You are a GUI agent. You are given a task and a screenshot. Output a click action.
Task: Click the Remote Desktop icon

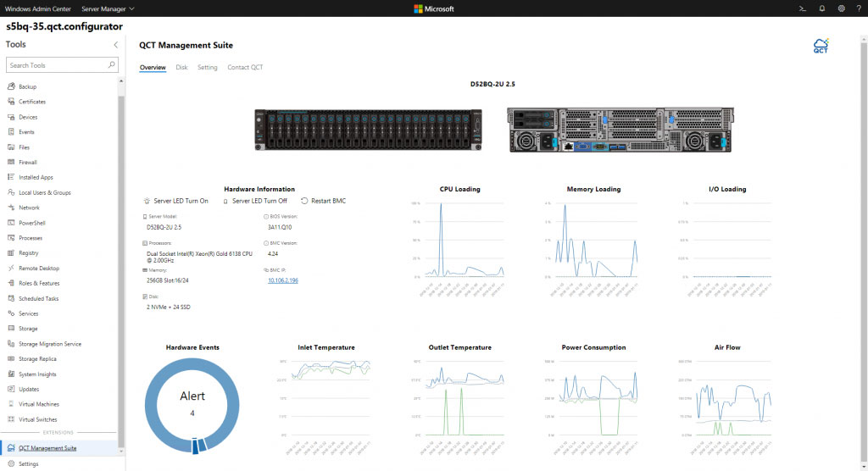coord(11,268)
